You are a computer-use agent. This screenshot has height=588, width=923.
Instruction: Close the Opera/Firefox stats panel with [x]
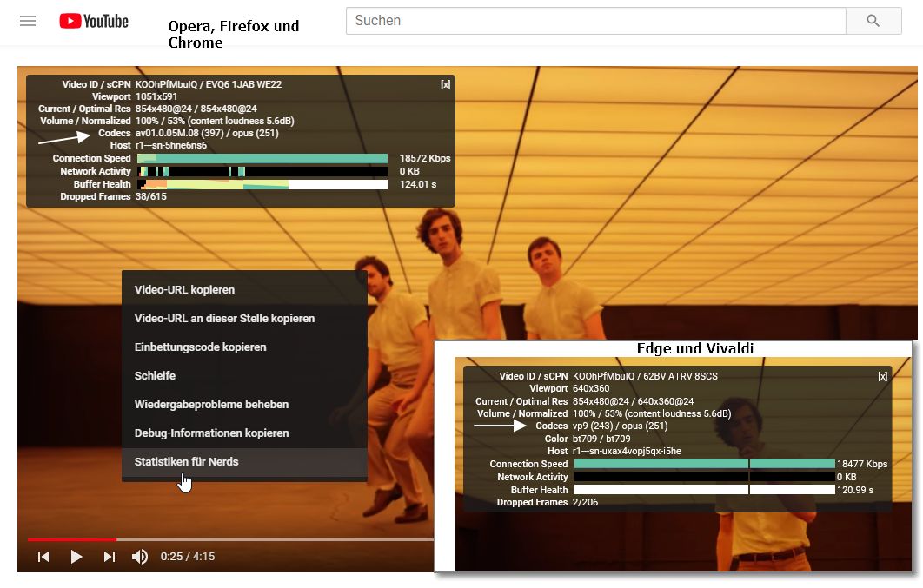coord(446,84)
